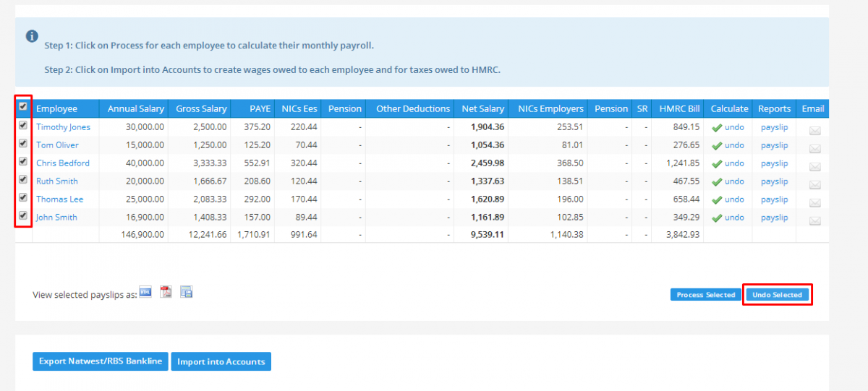Open Chris Bedford employee link
The width and height of the screenshot is (868, 391).
click(63, 163)
